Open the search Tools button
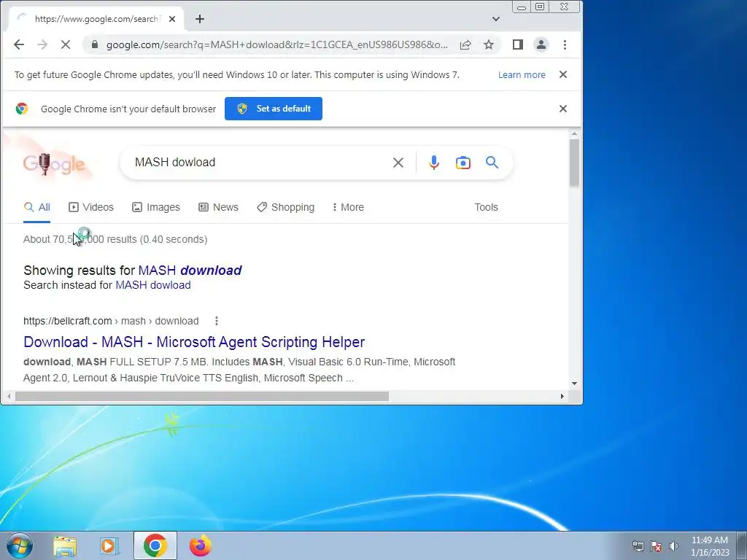The height and width of the screenshot is (560, 747). (x=486, y=207)
